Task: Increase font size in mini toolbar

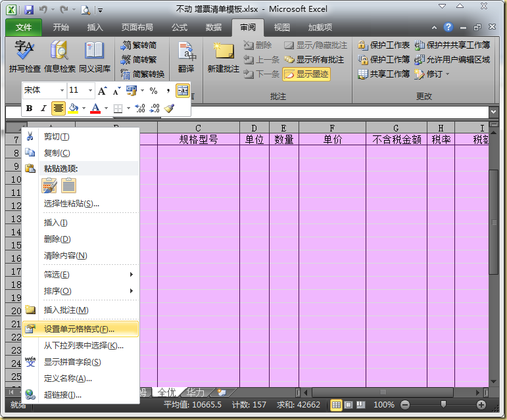Action: click(x=103, y=91)
